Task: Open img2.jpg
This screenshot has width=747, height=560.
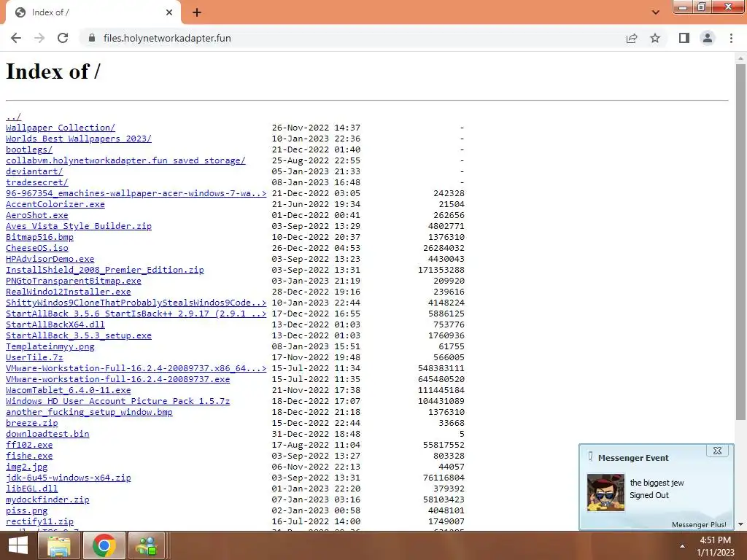Action: [27, 467]
